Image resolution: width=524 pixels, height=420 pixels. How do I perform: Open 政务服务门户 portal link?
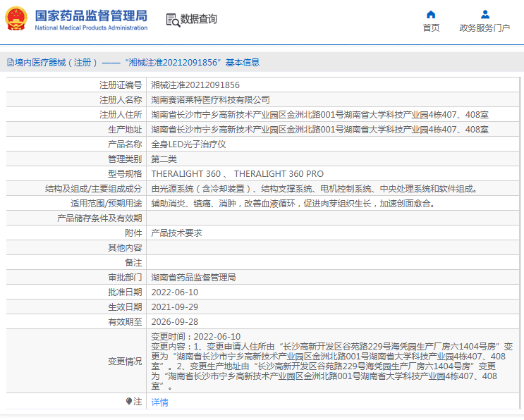(485, 28)
